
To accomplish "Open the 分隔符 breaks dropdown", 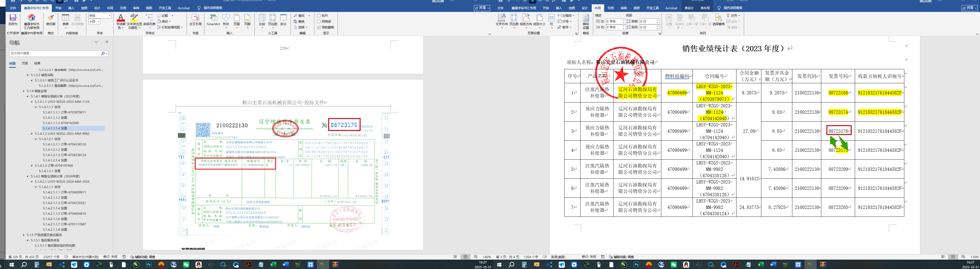I will pos(566,15).
